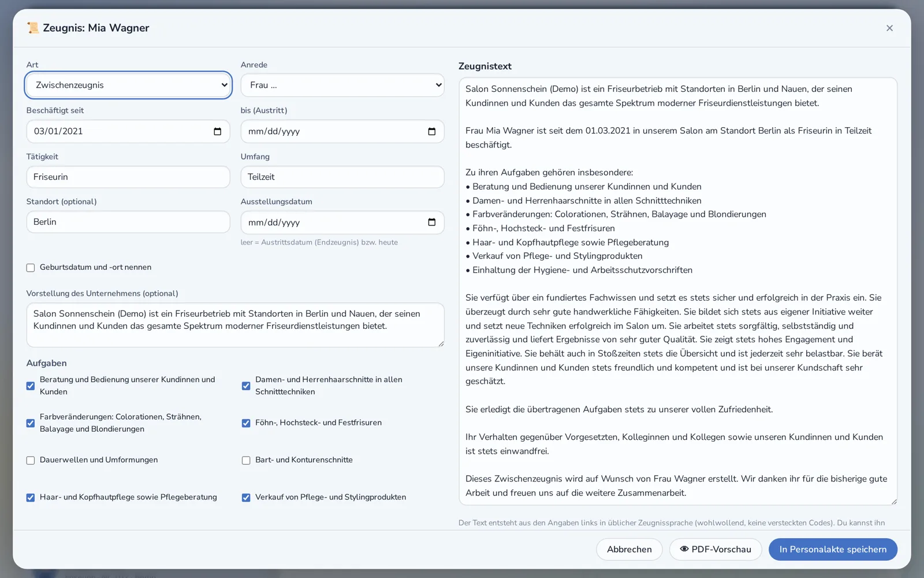Image resolution: width=924 pixels, height=578 pixels.
Task: Check Dauerwellen und Umformungen task
Action: click(x=31, y=460)
